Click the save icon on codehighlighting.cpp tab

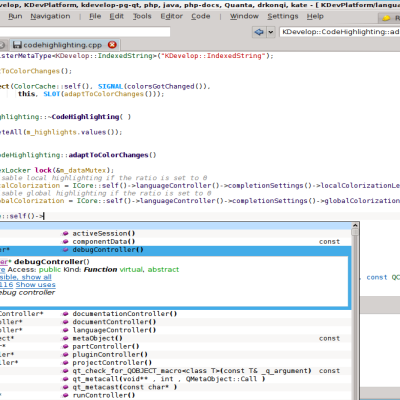pyautogui.click(x=17, y=45)
